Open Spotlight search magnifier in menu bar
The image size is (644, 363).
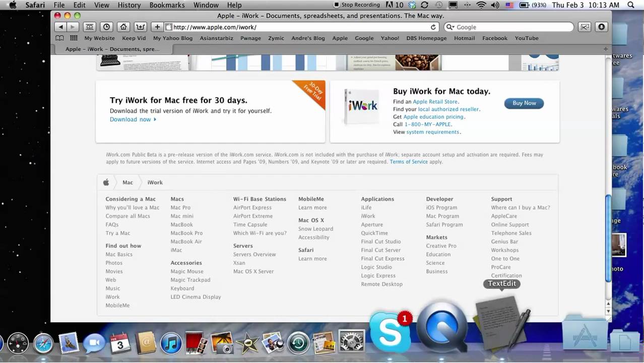(x=631, y=5)
